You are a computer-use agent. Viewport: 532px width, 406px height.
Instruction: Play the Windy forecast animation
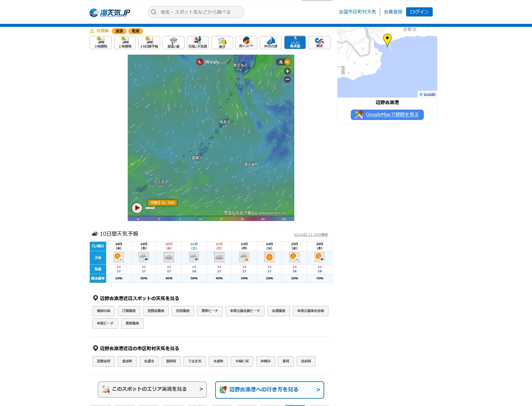pos(137,208)
